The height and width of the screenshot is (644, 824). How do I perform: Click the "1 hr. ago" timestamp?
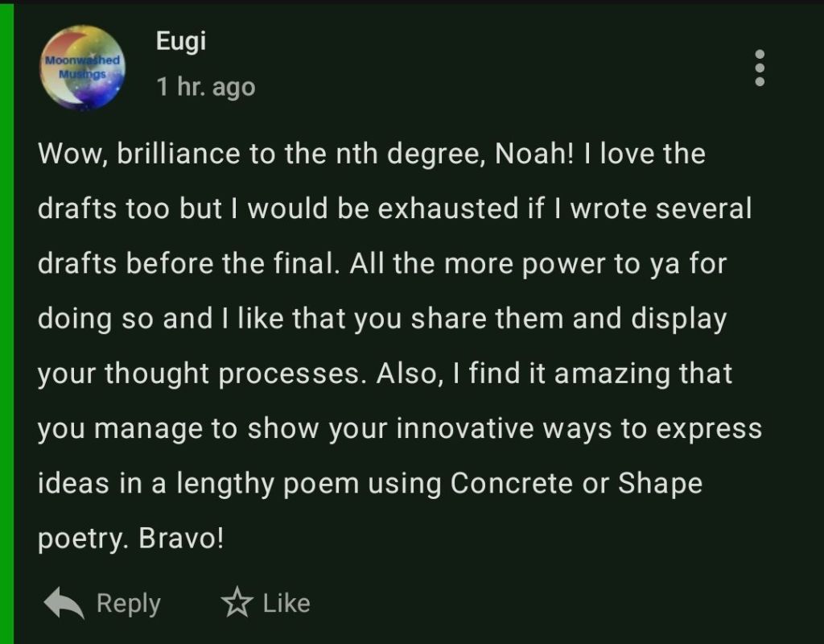pos(206,87)
